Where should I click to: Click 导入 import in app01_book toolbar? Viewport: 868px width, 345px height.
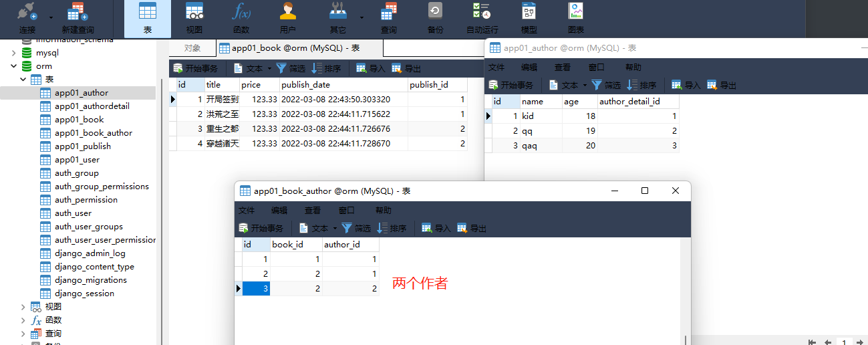tap(371, 68)
